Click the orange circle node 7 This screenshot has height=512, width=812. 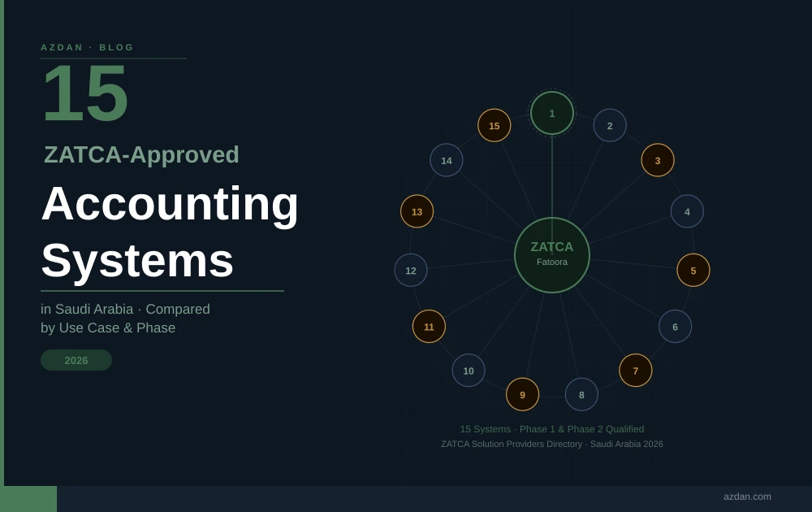[x=636, y=371]
